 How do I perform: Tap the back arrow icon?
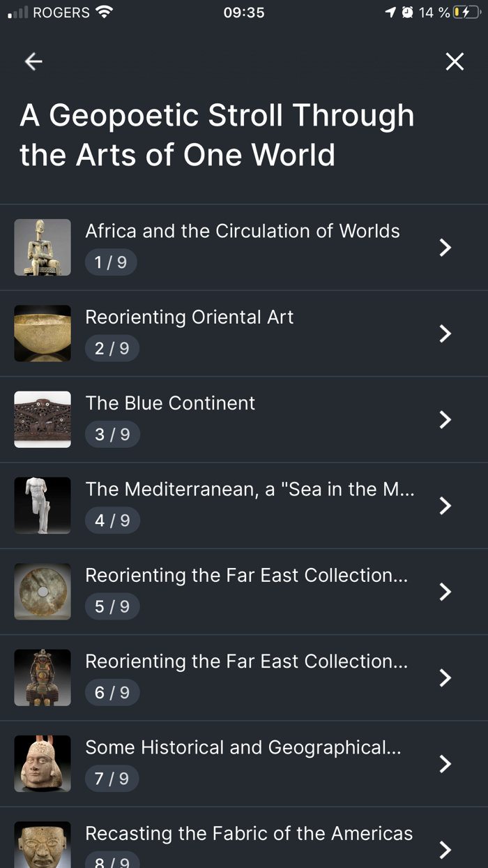tap(33, 61)
